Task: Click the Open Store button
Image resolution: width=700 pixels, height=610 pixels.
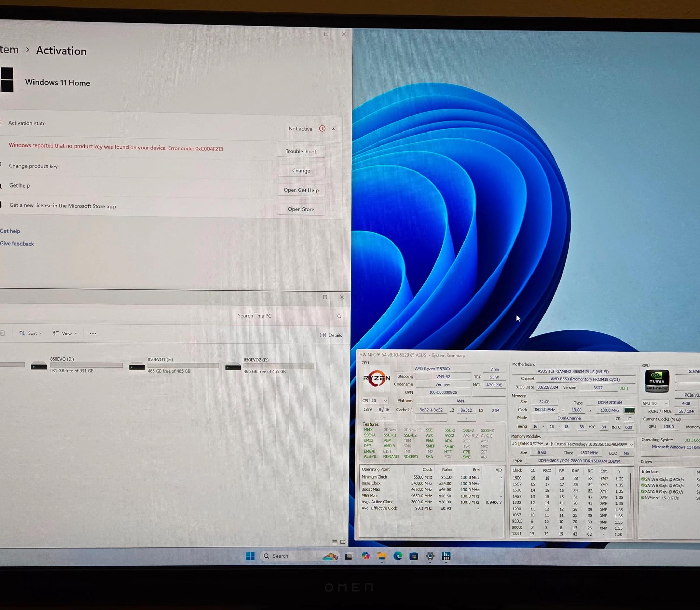Action: [301, 209]
